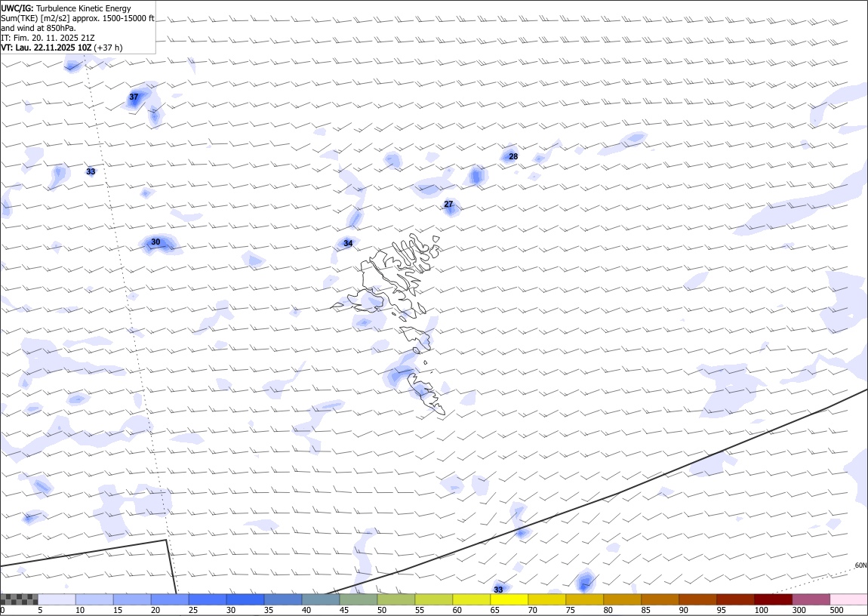Click the 50–55 olive green legend swatch
This screenshot has height=616, width=868.
click(x=396, y=599)
